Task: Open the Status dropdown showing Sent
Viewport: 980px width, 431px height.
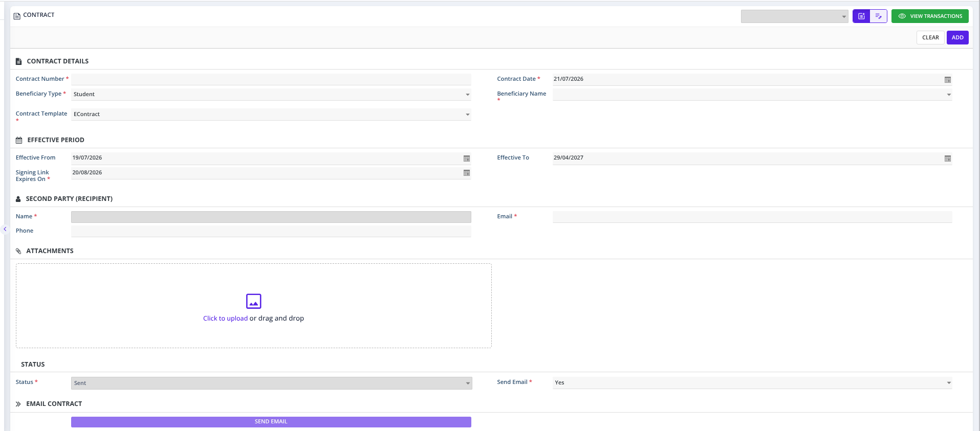Action: tap(271, 383)
